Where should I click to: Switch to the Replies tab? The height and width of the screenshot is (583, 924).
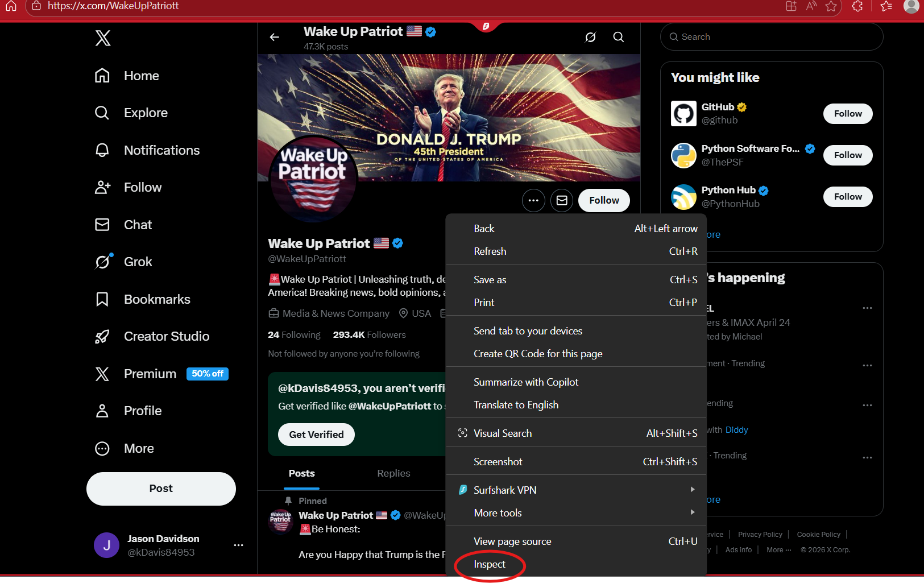[393, 473]
